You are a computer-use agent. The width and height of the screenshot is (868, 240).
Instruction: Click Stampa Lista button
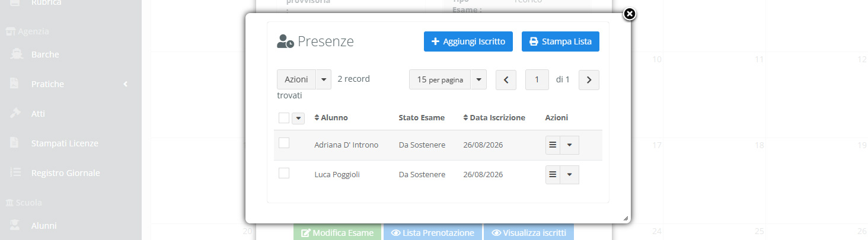(x=560, y=41)
